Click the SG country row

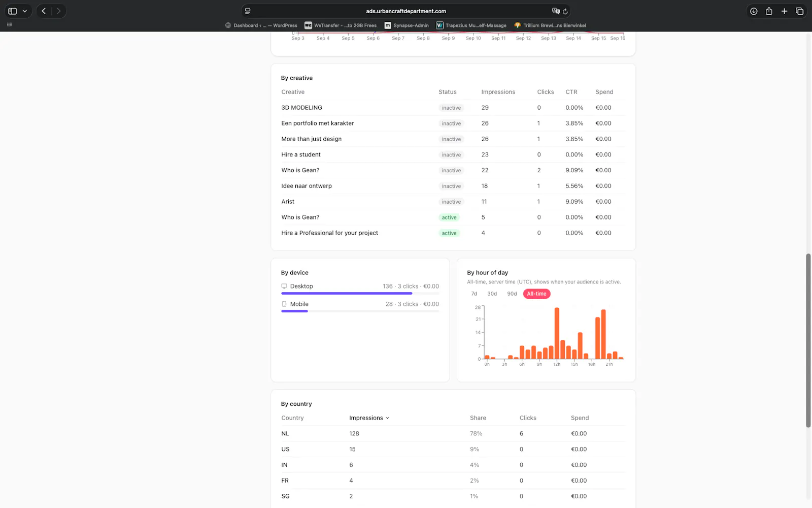pyautogui.click(x=453, y=496)
